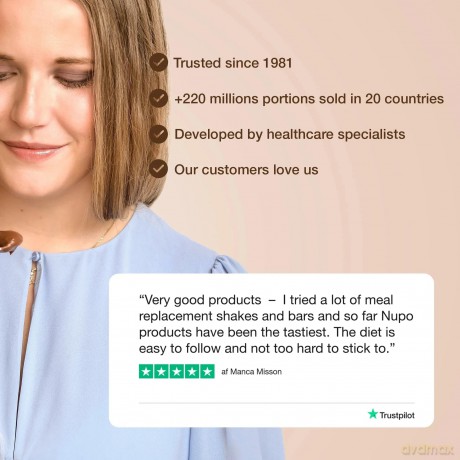Click the second green rating star
Screen dimensions: 460x460
161,371
